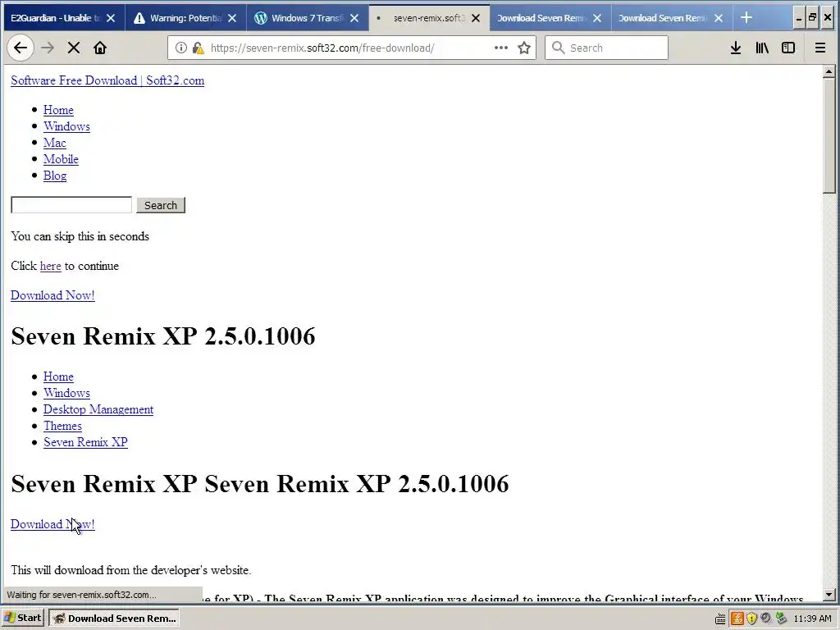This screenshot has width=840, height=630.
Task: Go to the Mobile link
Action: pos(61,159)
